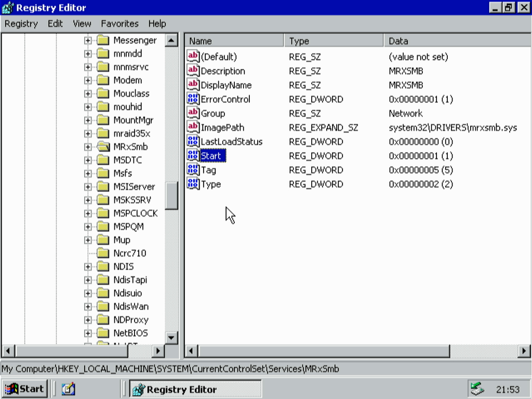This screenshot has width=532, height=399.
Task: Launch the quick launch shortcut icon
Action: (x=68, y=389)
